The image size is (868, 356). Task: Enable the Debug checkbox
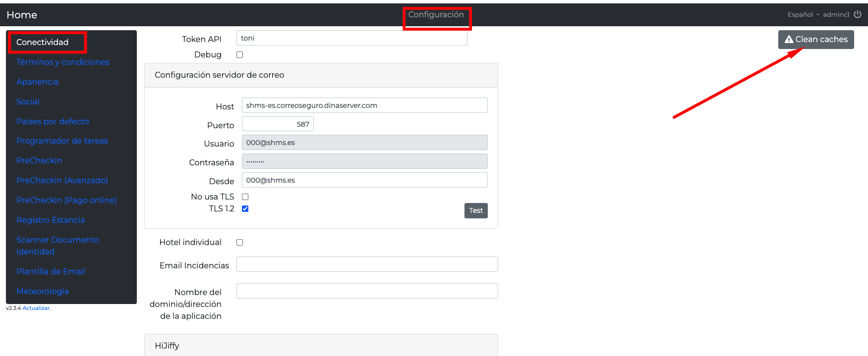click(240, 55)
